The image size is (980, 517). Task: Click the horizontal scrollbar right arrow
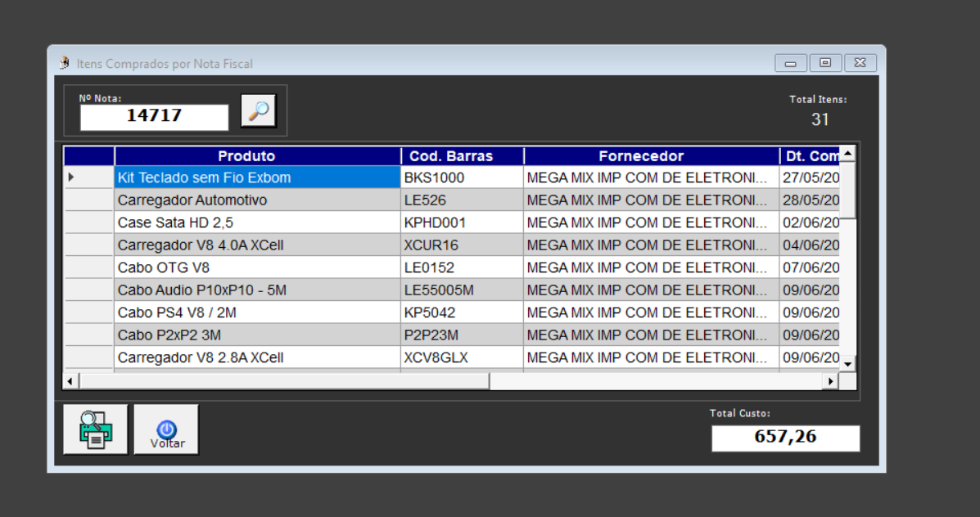(830, 381)
